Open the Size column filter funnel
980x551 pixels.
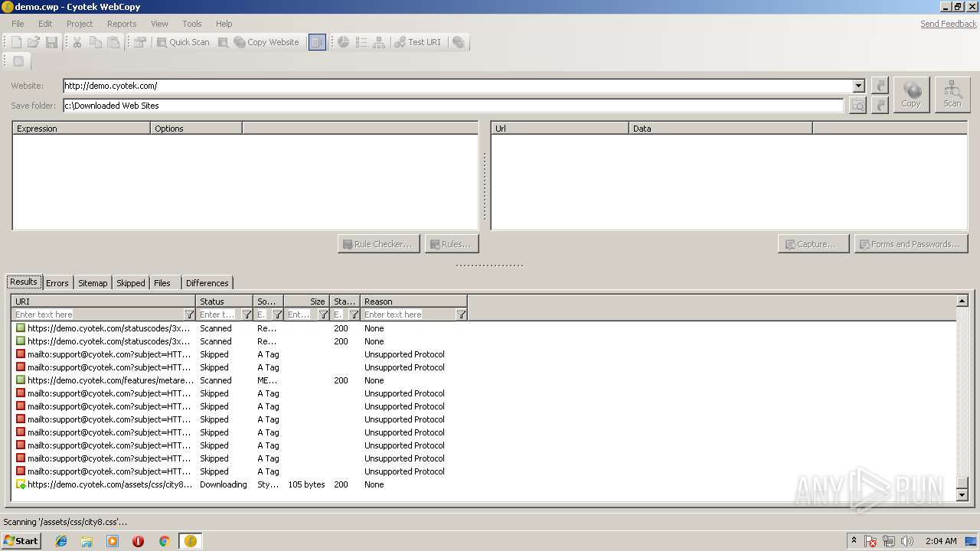(324, 315)
